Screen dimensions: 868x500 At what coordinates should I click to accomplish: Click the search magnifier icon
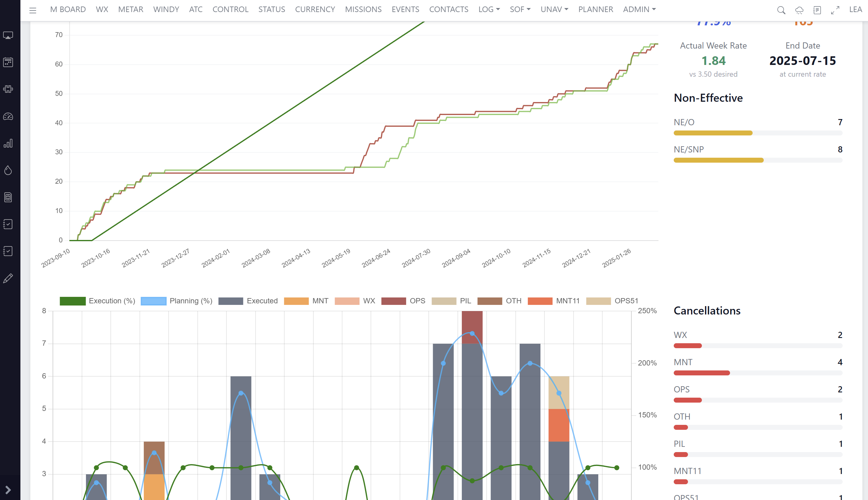click(781, 10)
